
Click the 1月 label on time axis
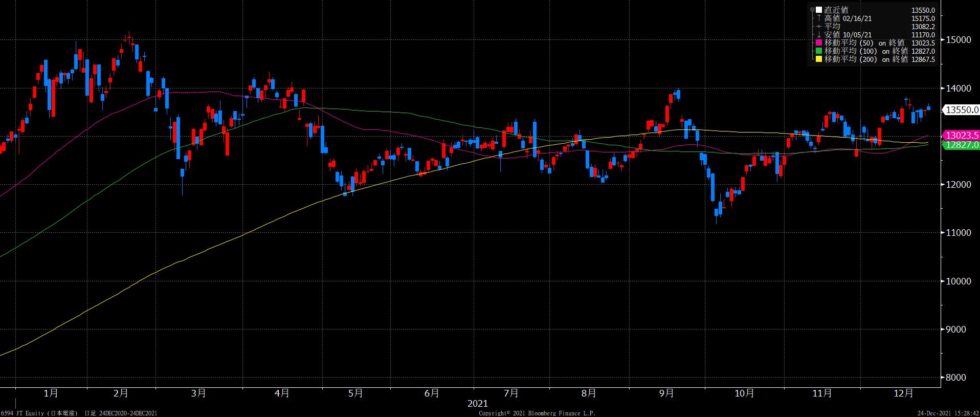tap(51, 393)
